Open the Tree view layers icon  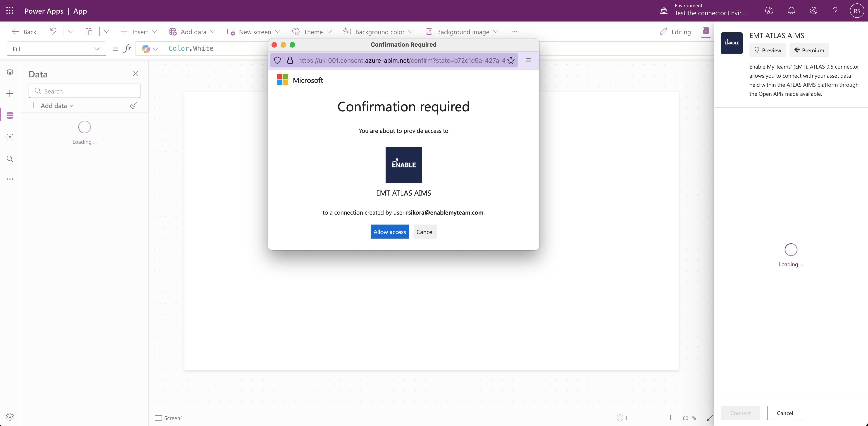click(10, 72)
